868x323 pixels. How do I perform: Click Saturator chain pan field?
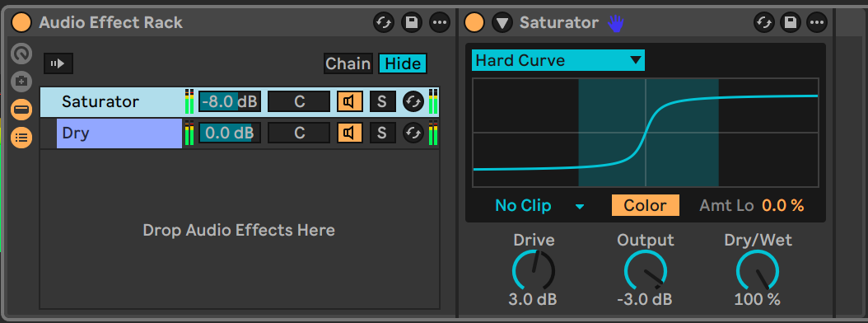point(299,102)
